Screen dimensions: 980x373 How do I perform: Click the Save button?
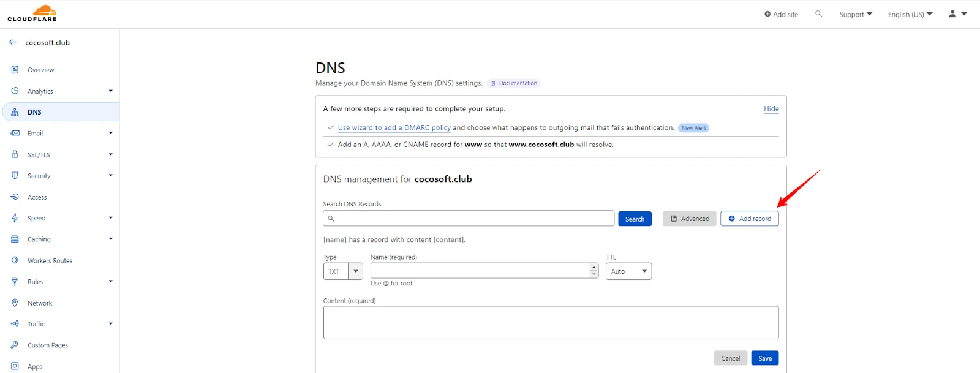765,358
